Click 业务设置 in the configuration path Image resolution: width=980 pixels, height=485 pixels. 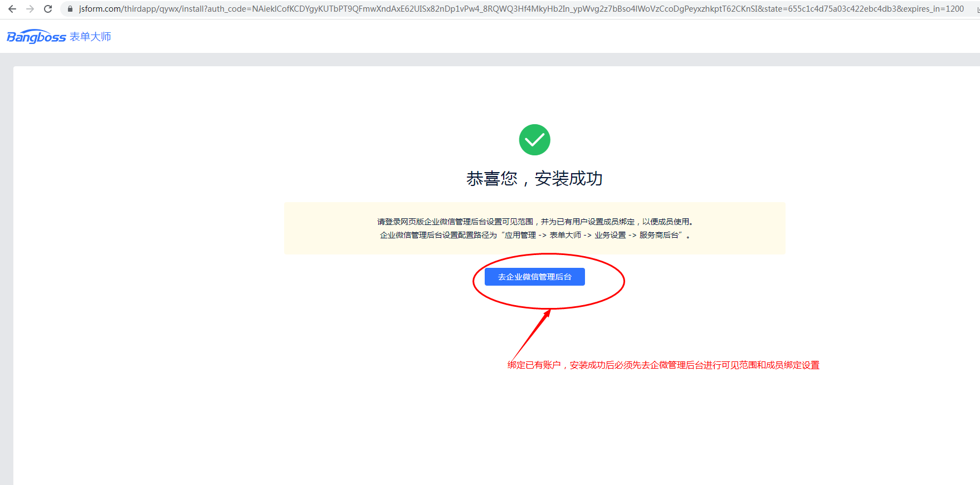[610, 236]
